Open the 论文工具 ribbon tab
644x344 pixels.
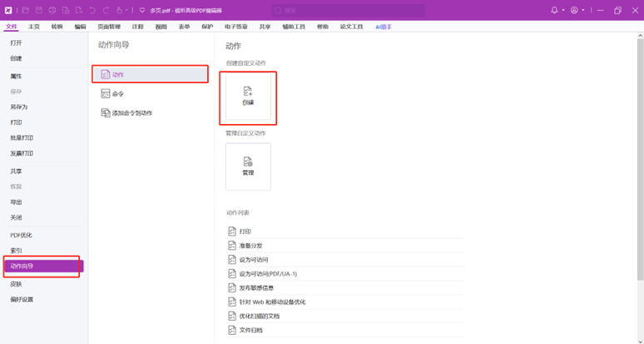pos(351,27)
